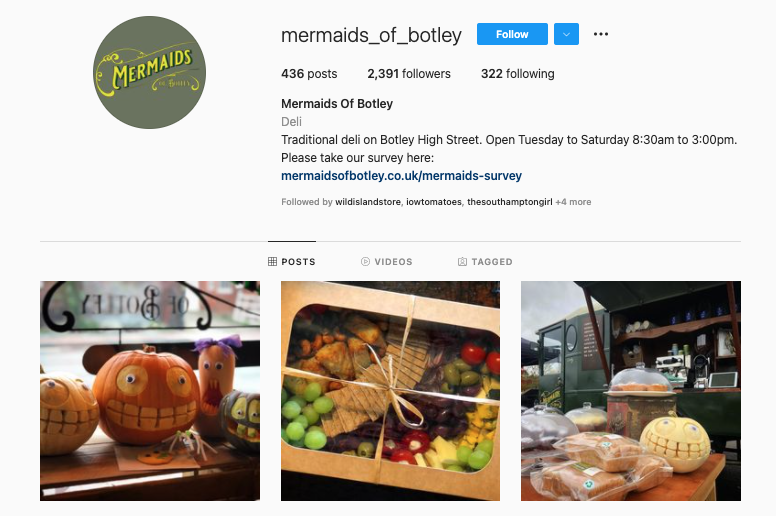The image size is (776, 516).
Task: Open the green coffee van post
Action: point(631,391)
